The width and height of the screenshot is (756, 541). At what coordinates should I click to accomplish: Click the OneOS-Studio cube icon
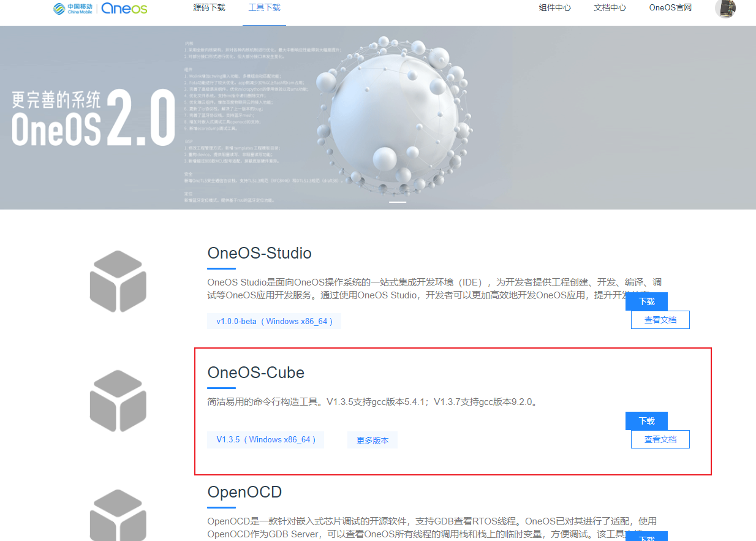pos(118,281)
